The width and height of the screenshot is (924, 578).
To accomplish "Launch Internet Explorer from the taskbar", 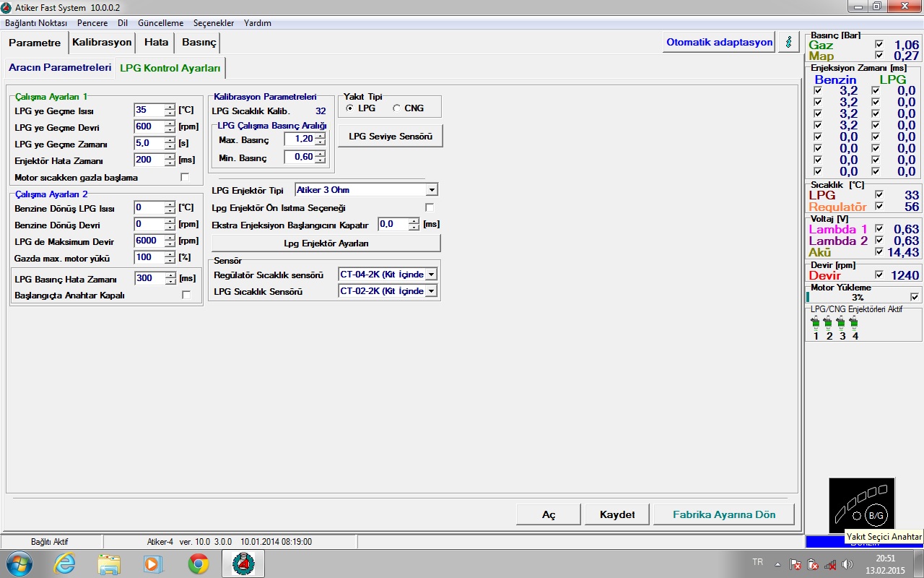I will tap(64, 564).
